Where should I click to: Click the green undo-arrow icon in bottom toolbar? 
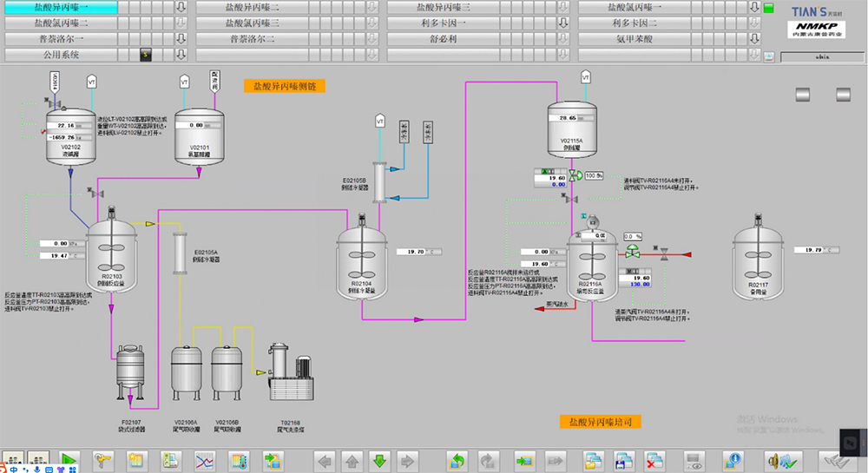point(457,459)
